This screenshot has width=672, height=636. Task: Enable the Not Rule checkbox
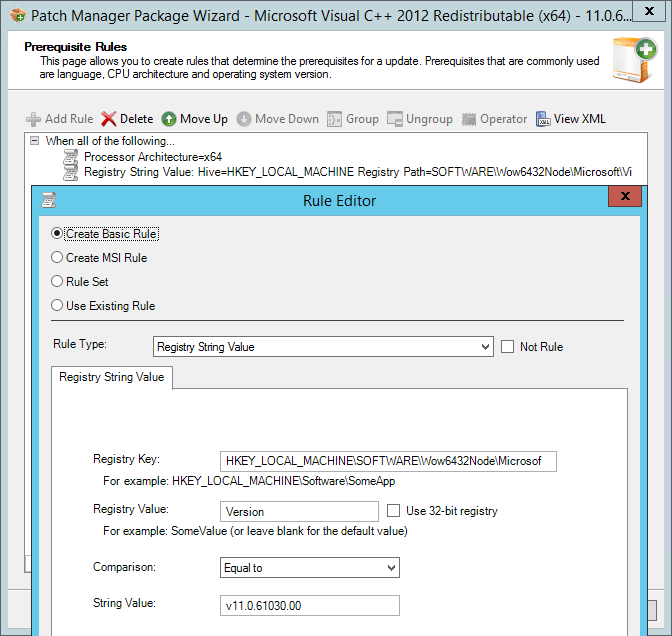coord(507,346)
